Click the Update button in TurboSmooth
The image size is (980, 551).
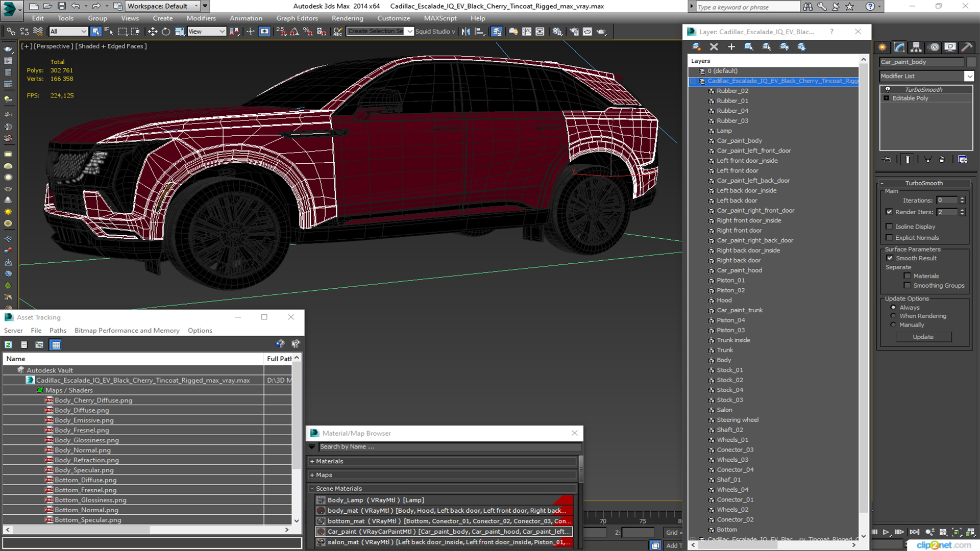click(923, 337)
